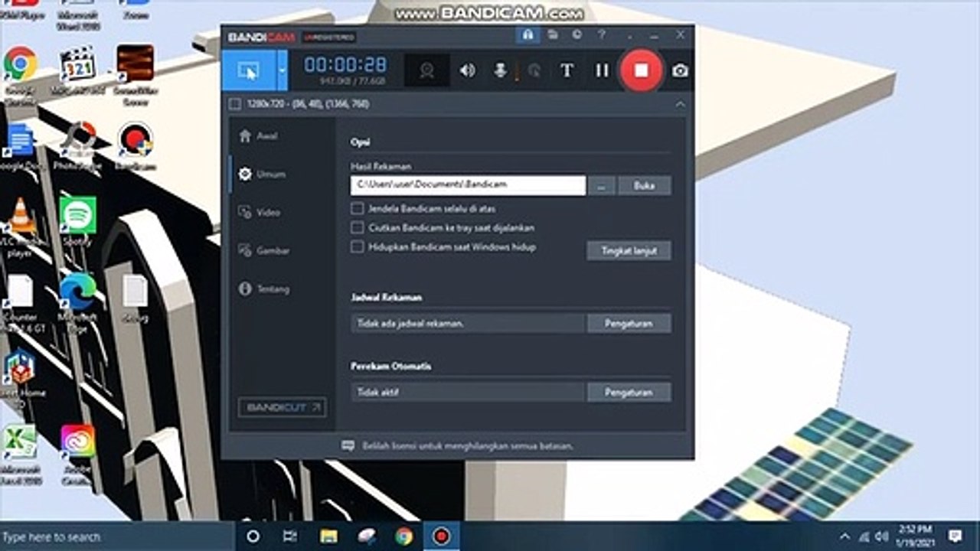Show hidden system tray icons
This screenshot has height=551, width=980.
pos(845,536)
